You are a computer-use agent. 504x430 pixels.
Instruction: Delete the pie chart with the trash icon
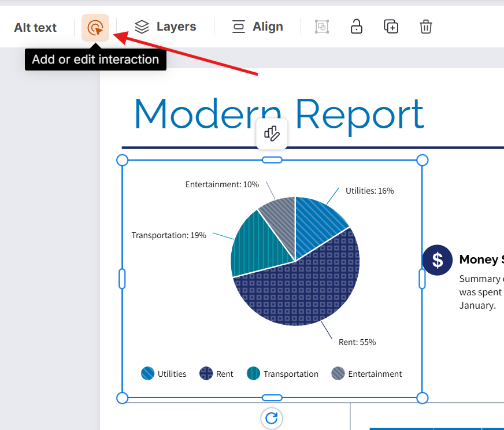tap(426, 27)
